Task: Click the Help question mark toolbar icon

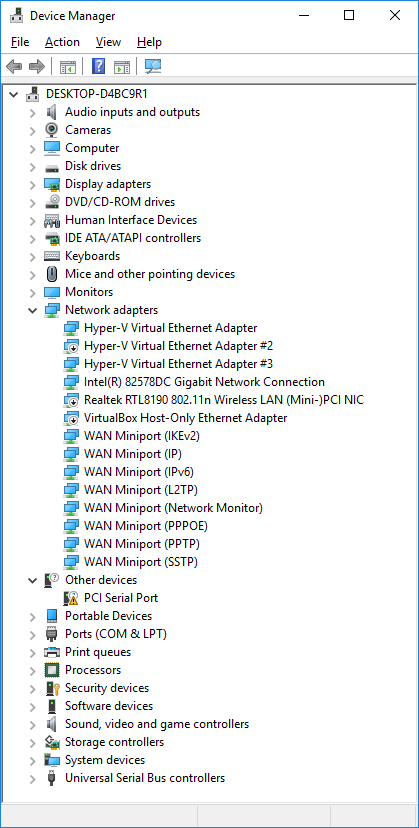Action: pos(98,67)
